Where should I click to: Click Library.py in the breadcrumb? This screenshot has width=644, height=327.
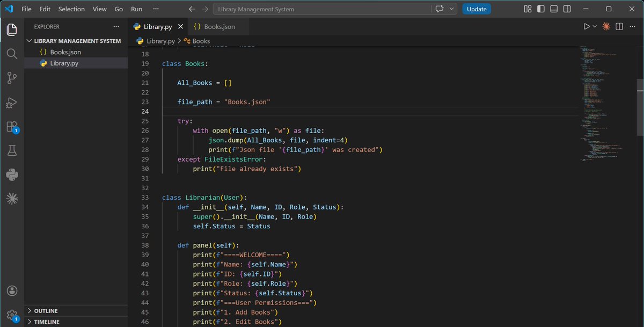(x=160, y=41)
